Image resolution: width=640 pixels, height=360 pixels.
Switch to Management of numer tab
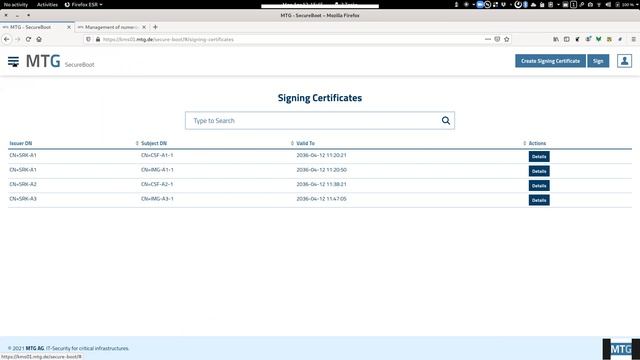111,27
